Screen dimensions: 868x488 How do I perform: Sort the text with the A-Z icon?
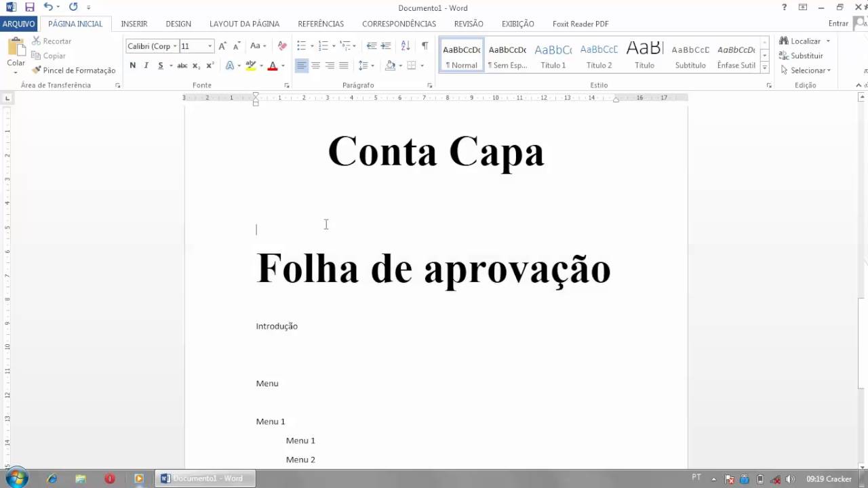[x=405, y=45]
